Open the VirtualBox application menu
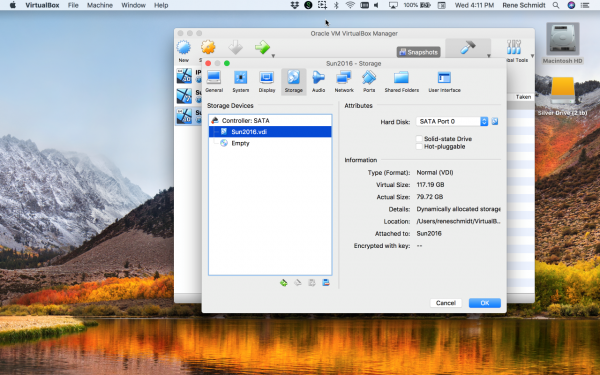The width and height of the screenshot is (600, 375). click(x=42, y=5)
